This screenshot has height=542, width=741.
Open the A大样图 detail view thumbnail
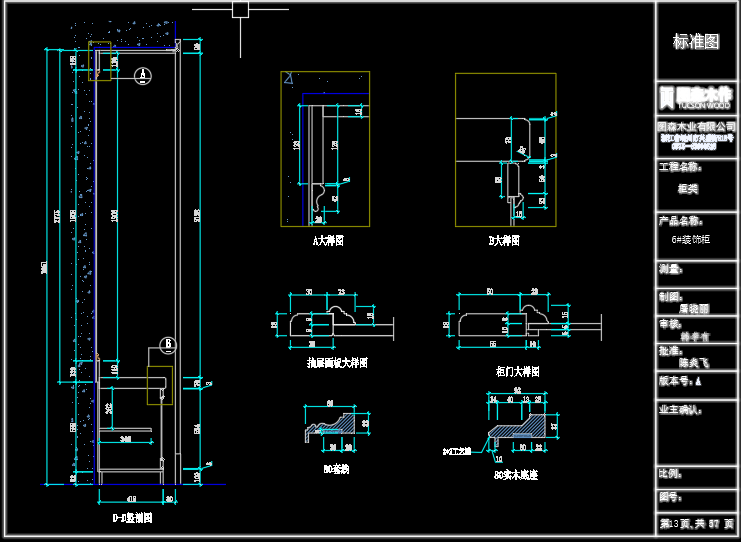[x=325, y=149]
